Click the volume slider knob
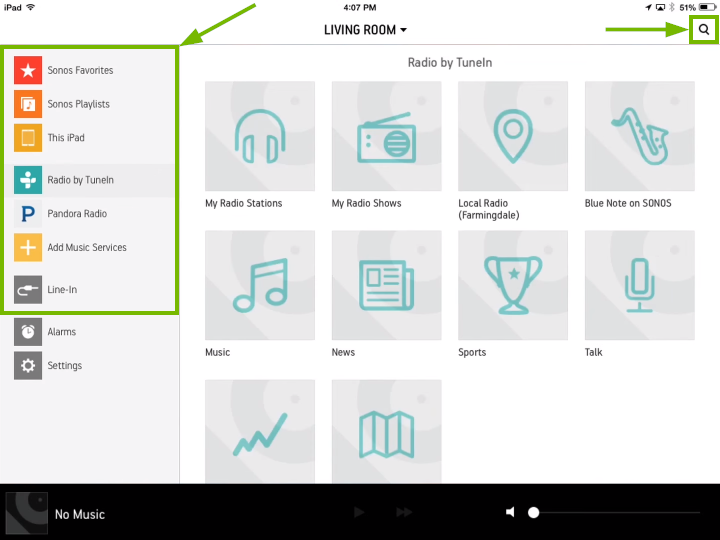Screen dimensions: 720x540 (533, 512)
